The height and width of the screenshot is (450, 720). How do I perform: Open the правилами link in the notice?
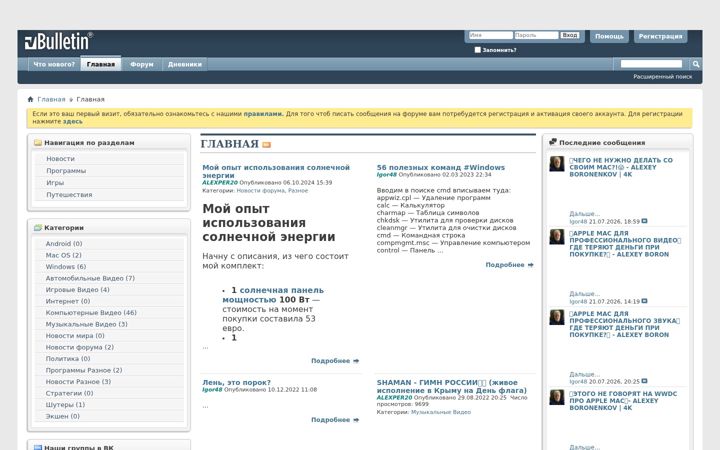coord(263,114)
